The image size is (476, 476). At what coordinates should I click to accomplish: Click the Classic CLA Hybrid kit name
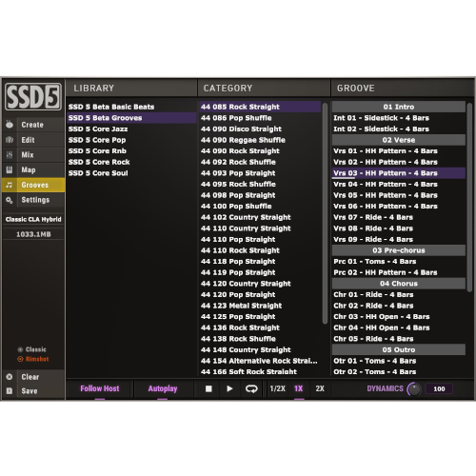[33, 219]
